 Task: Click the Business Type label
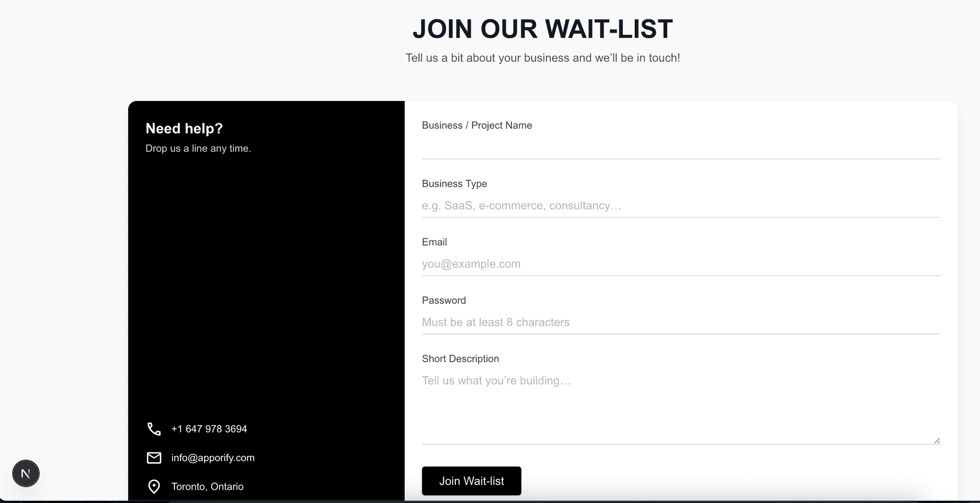[454, 184]
